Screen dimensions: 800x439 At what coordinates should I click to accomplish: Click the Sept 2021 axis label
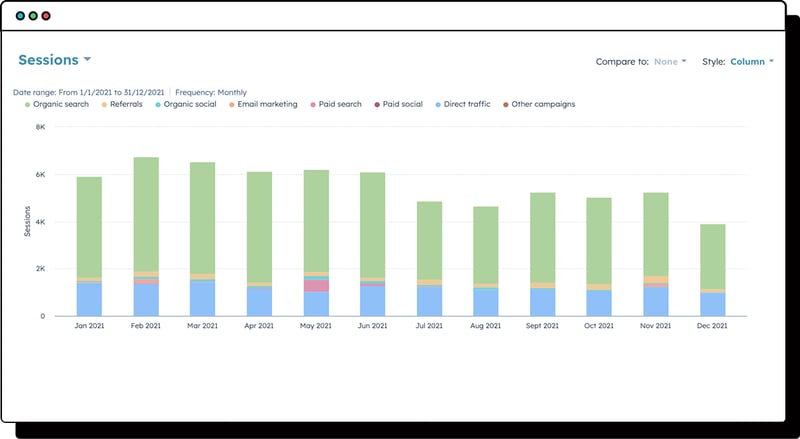click(x=542, y=326)
